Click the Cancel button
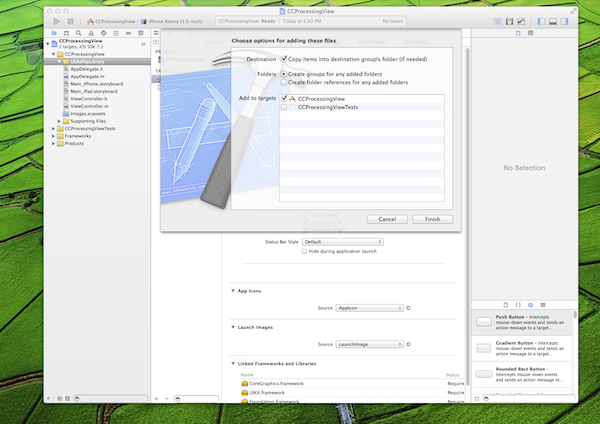This screenshot has width=600, height=424. pyautogui.click(x=387, y=219)
